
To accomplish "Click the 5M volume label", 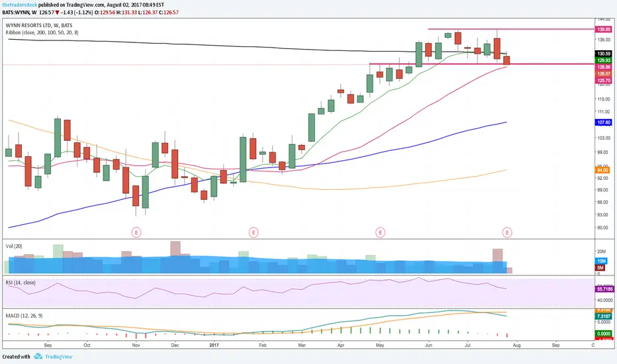I will [x=600, y=267].
